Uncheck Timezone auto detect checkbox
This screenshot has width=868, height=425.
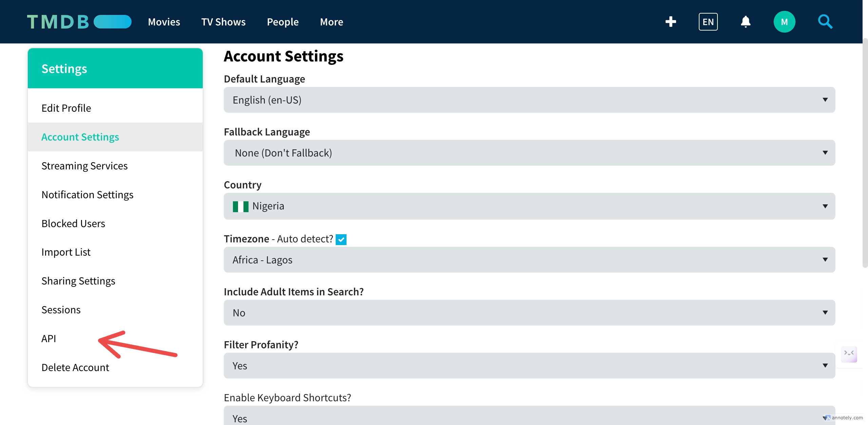pos(341,239)
